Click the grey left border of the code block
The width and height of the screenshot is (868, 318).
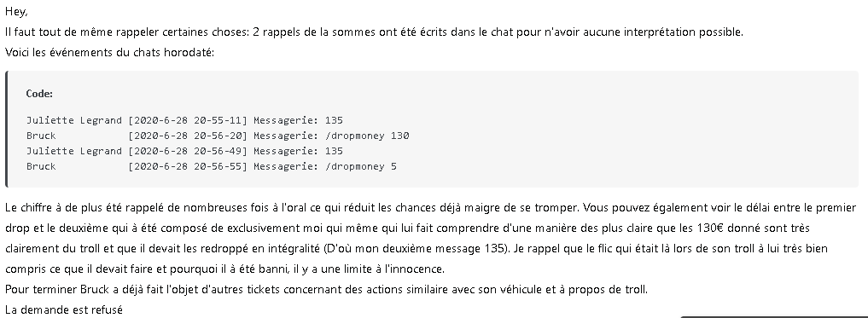tap(7, 130)
